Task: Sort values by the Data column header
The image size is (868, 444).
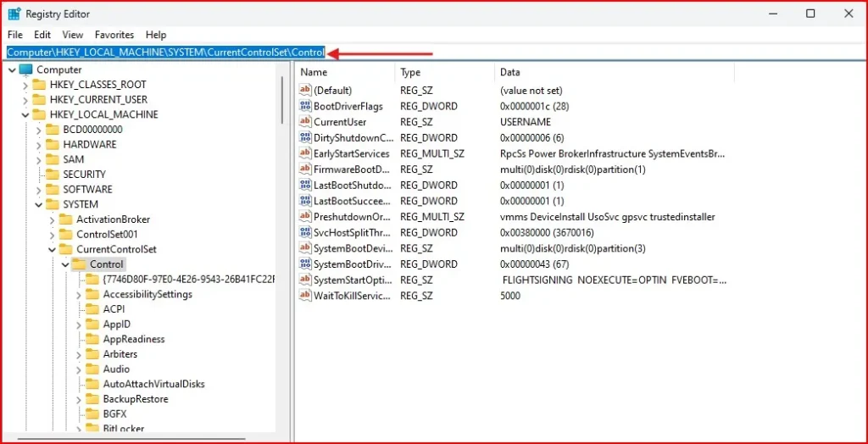Action: 615,72
